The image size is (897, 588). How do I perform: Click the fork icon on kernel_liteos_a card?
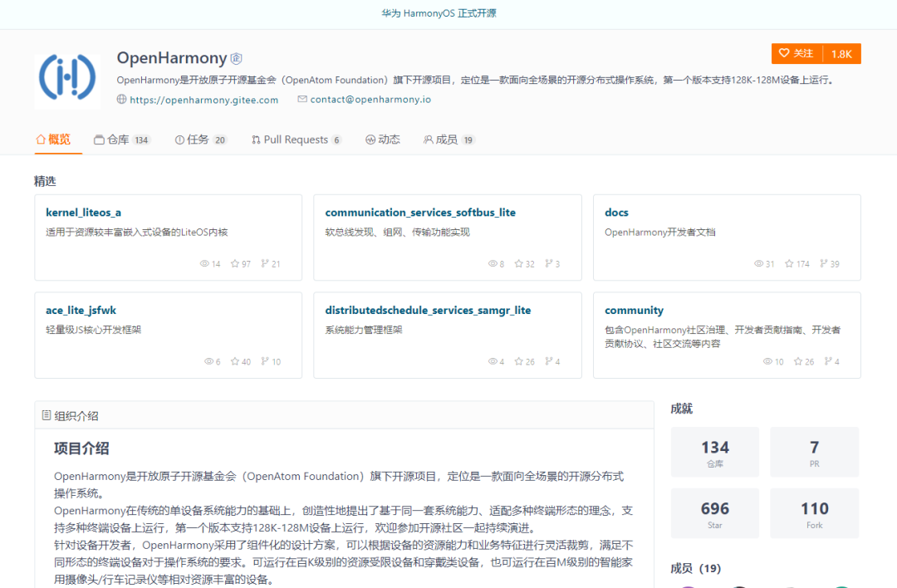(265, 263)
